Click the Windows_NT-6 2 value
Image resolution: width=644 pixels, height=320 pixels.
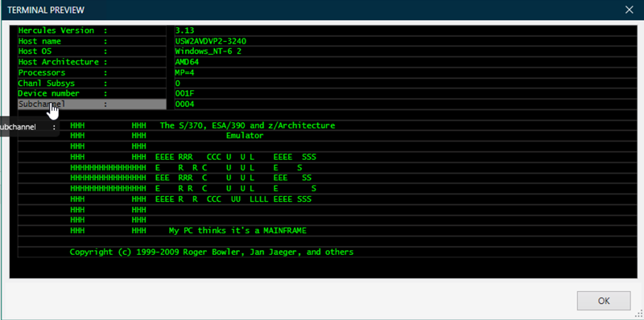(208, 51)
